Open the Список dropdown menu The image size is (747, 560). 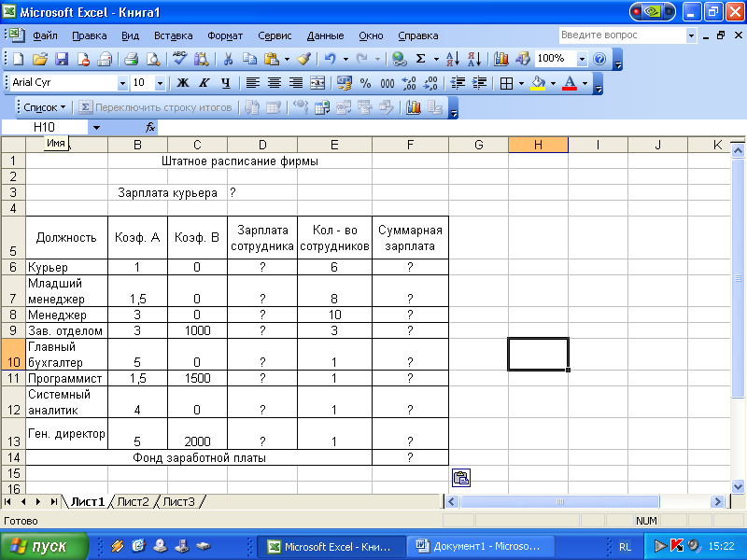44,107
